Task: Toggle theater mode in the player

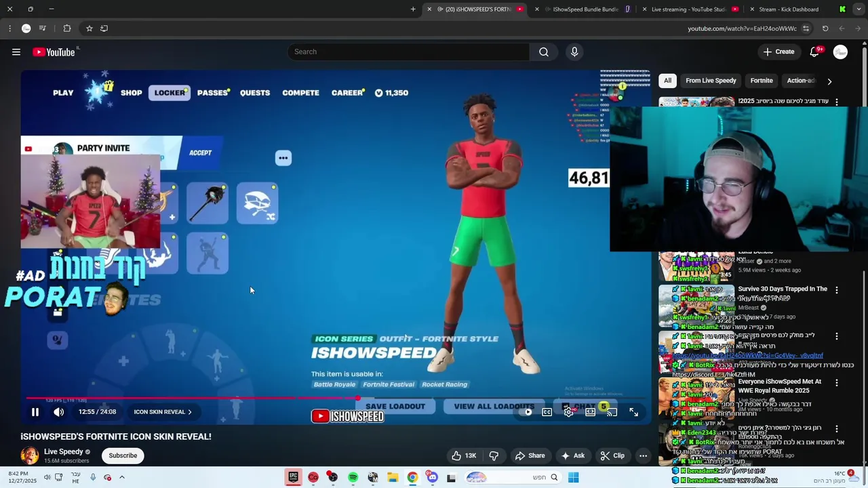Action: pyautogui.click(x=590, y=412)
